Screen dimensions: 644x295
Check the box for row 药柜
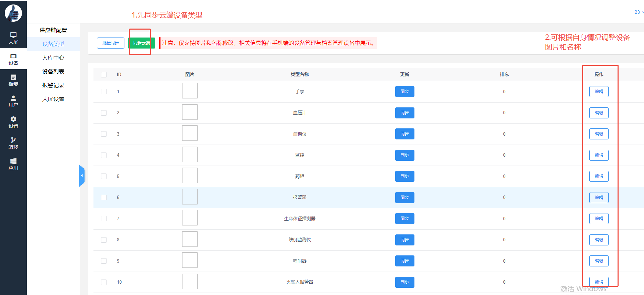(104, 176)
